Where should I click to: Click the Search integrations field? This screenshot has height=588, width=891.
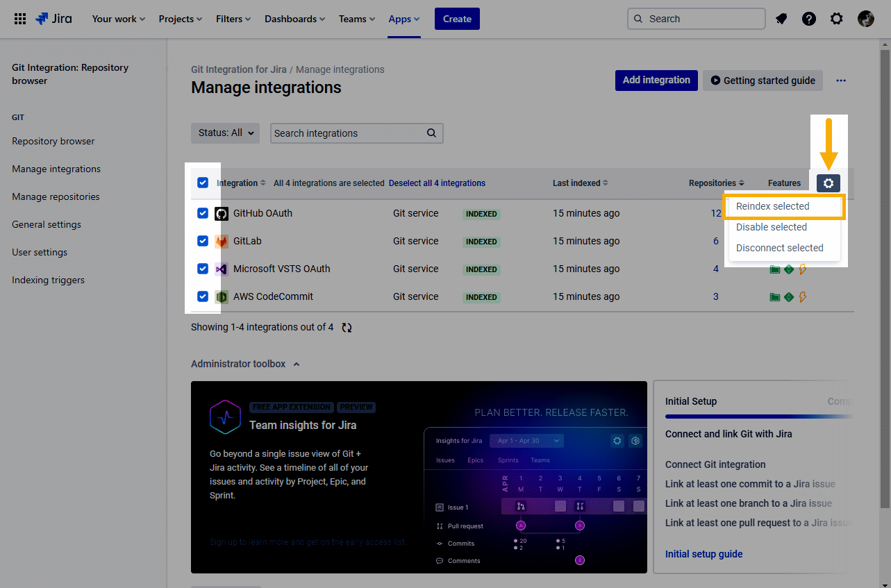pyautogui.click(x=347, y=133)
